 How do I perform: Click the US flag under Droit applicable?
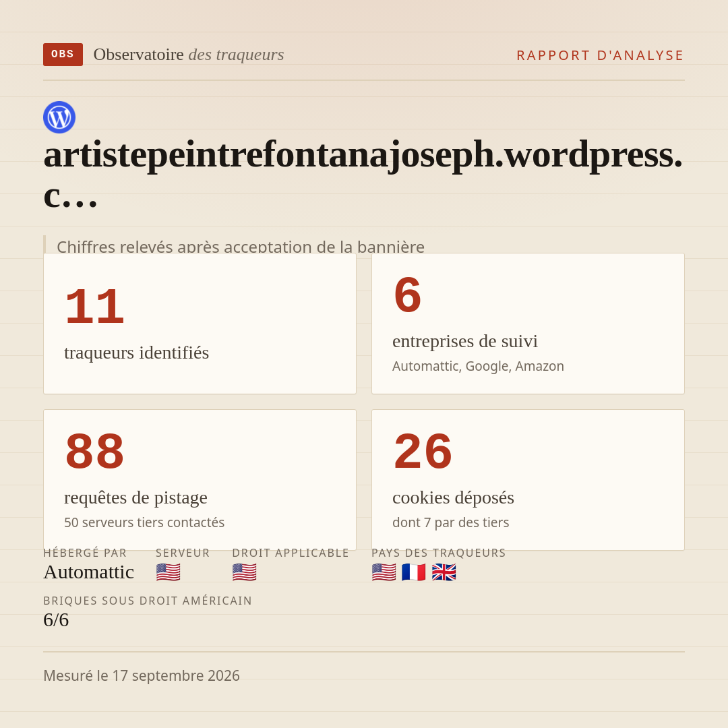[x=244, y=572]
